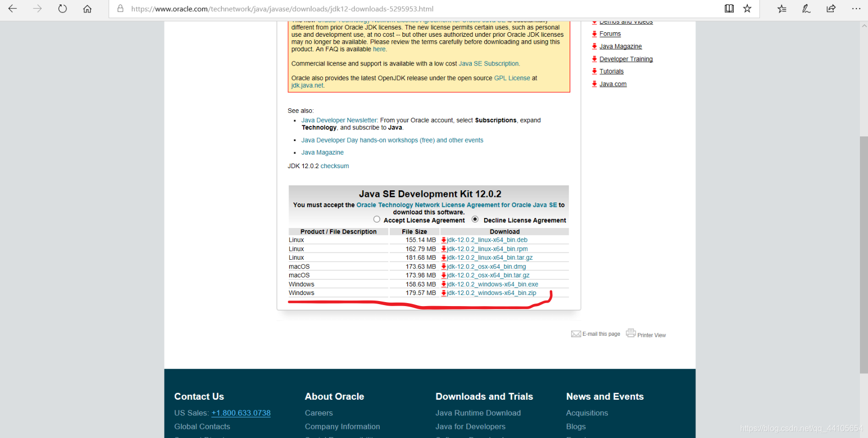Click the Download column header
This screenshot has width=868, height=438.
click(504, 232)
